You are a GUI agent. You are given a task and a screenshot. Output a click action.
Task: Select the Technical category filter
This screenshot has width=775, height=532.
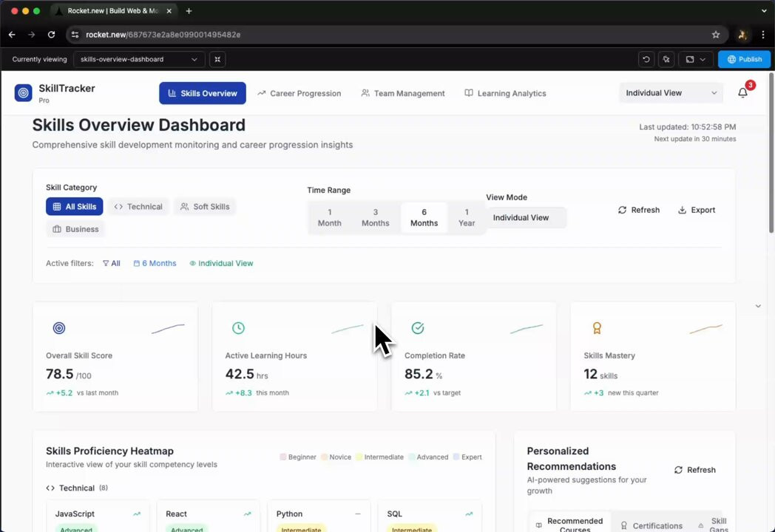(x=138, y=206)
